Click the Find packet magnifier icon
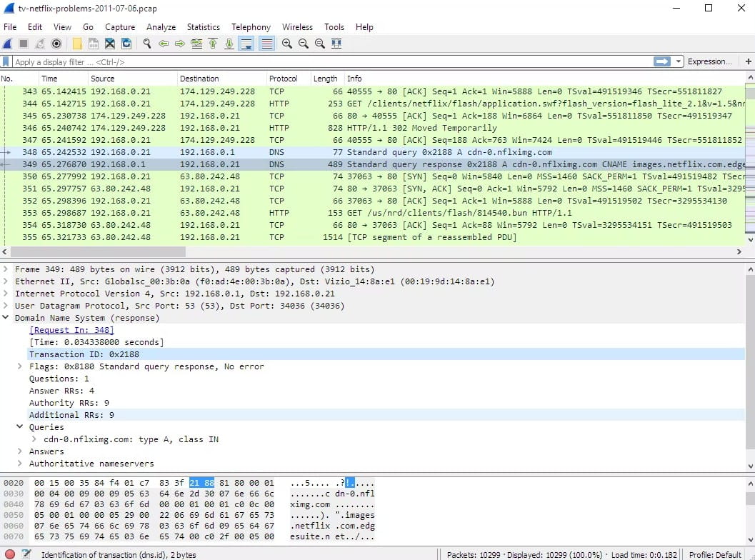This screenshot has width=755, height=560. tap(146, 44)
